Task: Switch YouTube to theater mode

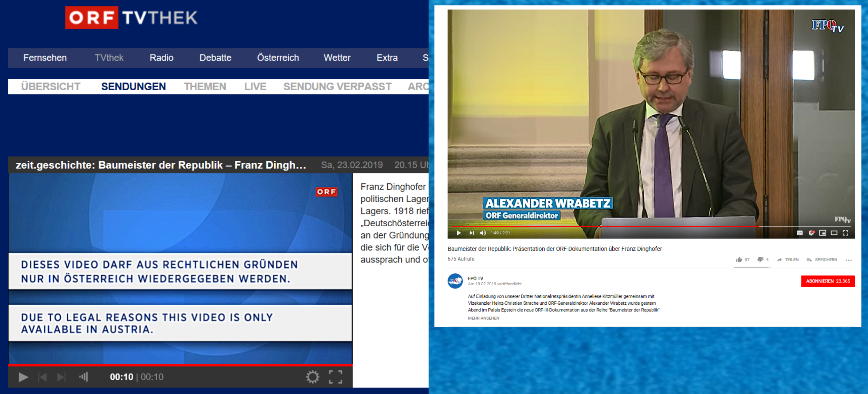Action: tap(834, 233)
